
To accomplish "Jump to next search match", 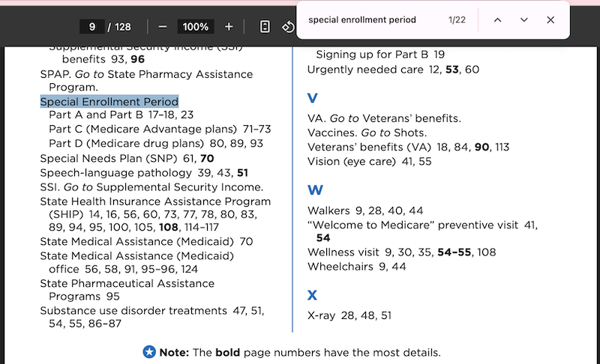I will coord(523,20).
